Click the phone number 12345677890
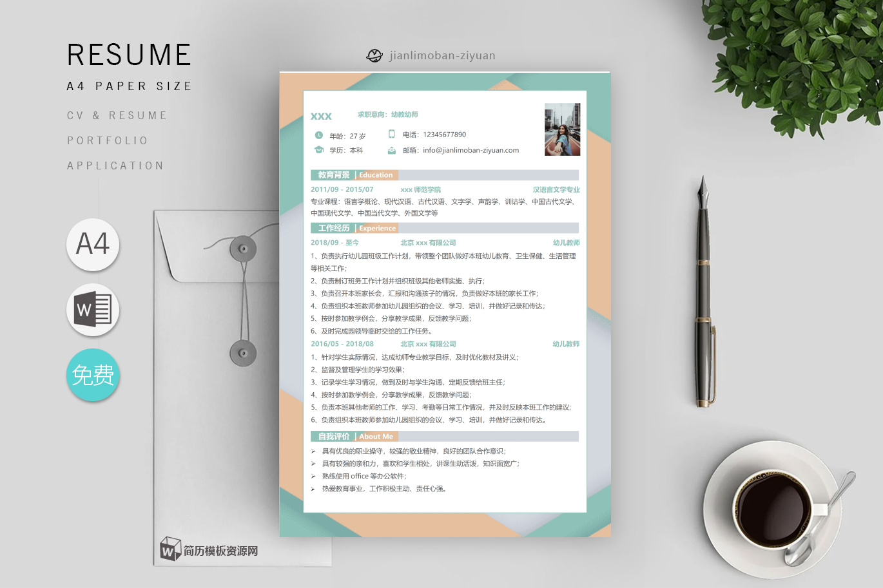Screen dimensions: 883x588 coord(444,135)
